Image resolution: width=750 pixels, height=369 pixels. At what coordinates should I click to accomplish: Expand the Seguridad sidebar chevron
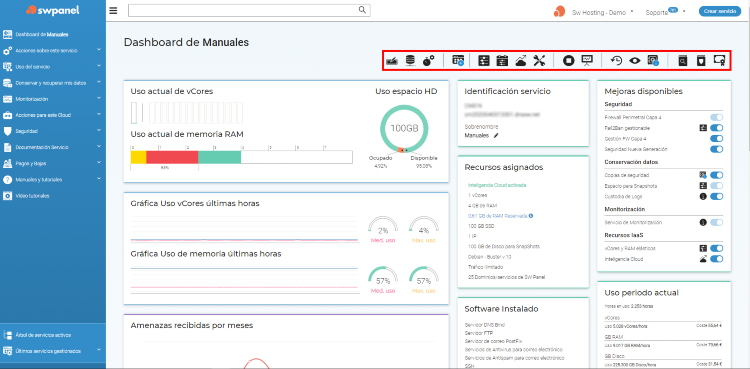pyautogui.click(x=99, y=131)
